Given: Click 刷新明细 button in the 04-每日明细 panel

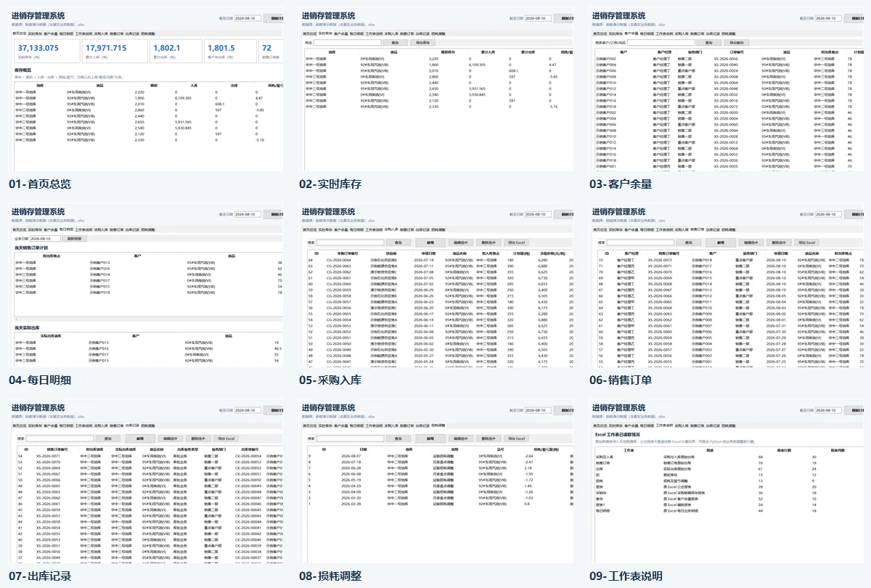Looking at the screenshot, I should pos(75,238).
